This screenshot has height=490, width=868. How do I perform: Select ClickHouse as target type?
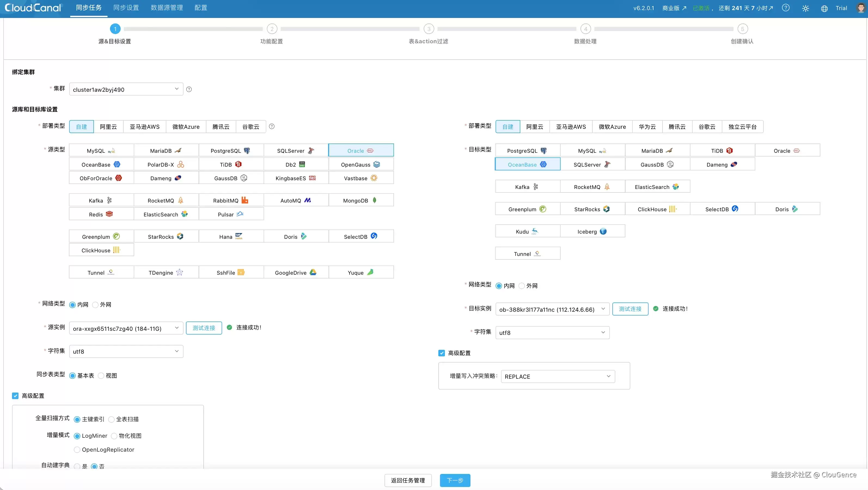coord(657,209)
